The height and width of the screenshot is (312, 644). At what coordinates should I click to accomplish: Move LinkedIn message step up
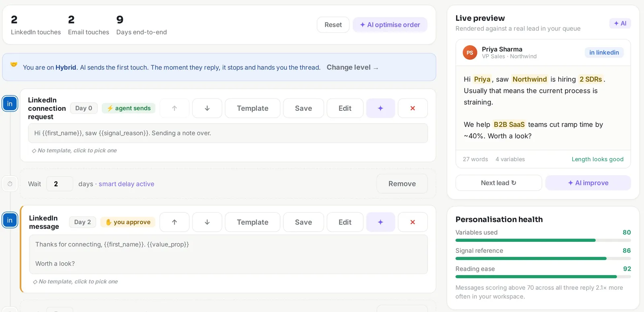(174, 222)
